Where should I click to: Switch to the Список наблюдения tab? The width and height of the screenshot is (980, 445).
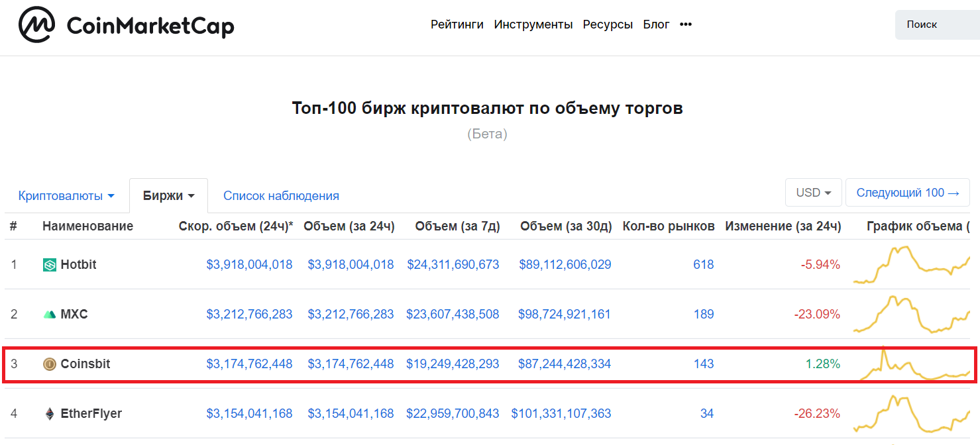point(281,196)
